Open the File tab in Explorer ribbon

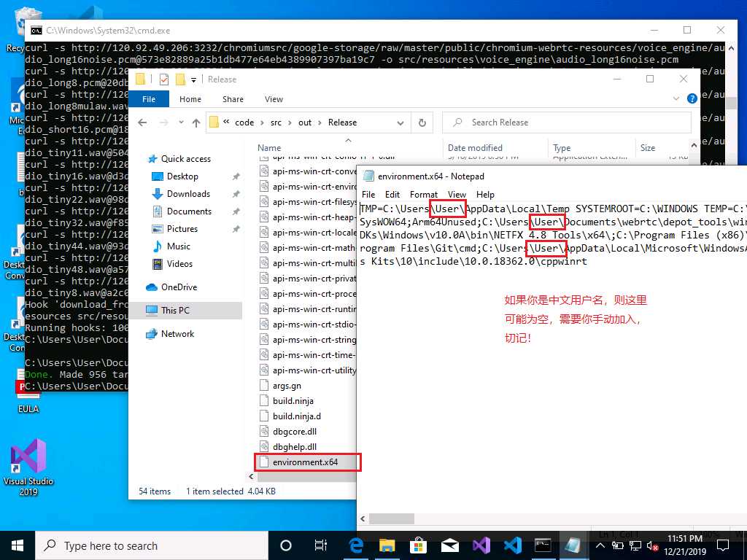pos(149,99)
